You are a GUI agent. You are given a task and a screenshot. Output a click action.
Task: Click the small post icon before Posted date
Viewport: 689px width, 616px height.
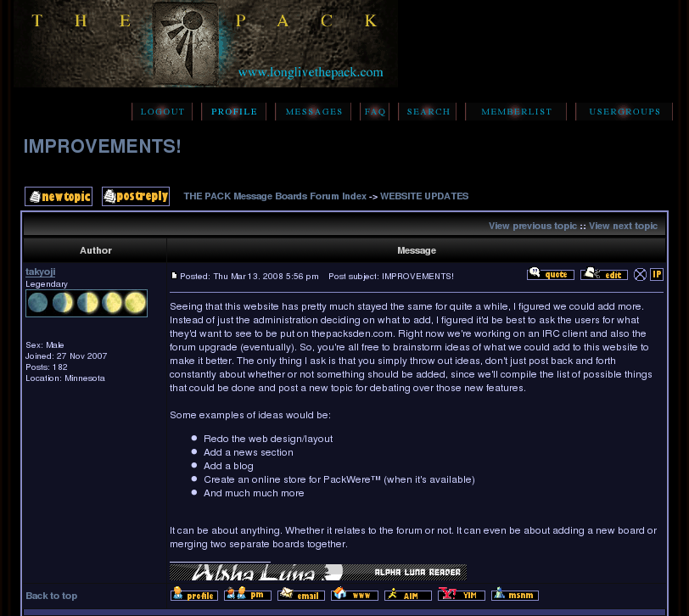pos(174,276)
